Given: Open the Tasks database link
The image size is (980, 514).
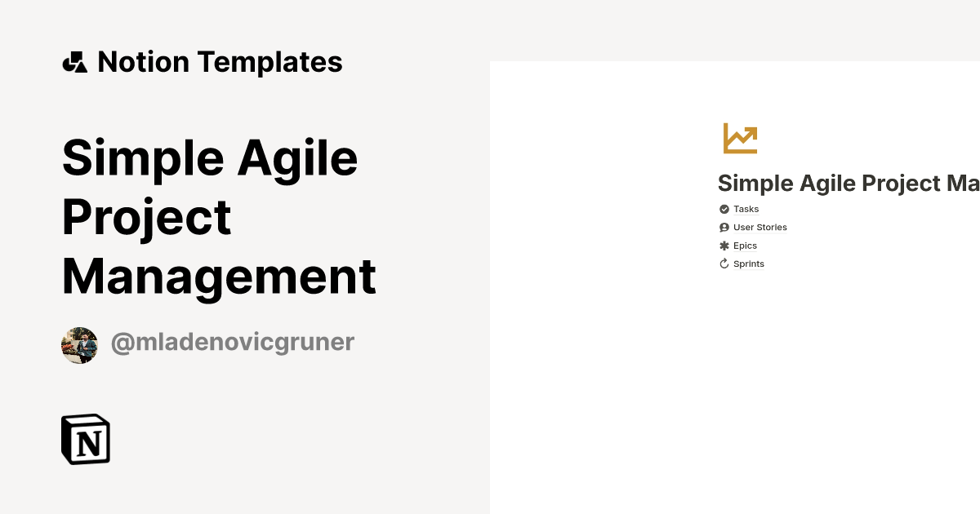Looking at the screenshot, I should tap(746, 208).
